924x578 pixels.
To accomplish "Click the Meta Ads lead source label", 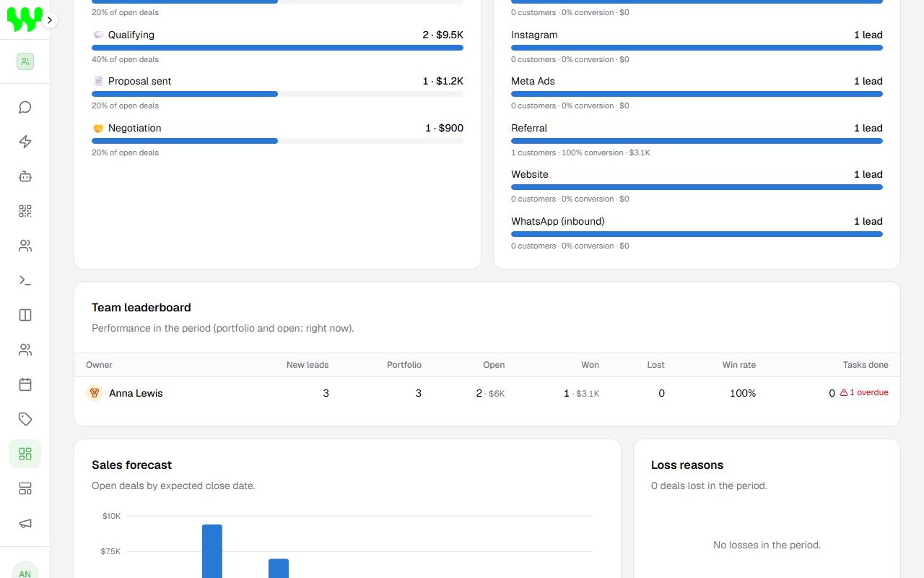I will (x=533, y=81).
